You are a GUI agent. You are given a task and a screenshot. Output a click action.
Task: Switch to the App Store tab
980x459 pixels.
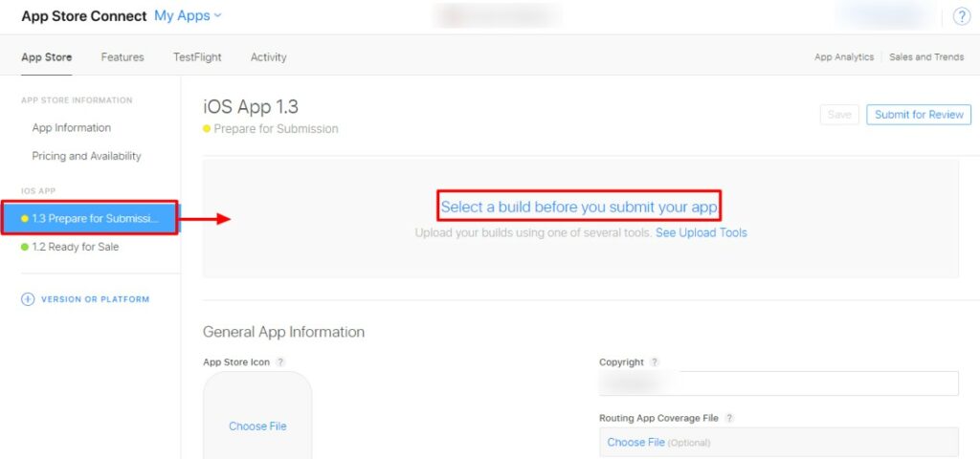pyautogui.click(x=46, y=56)
